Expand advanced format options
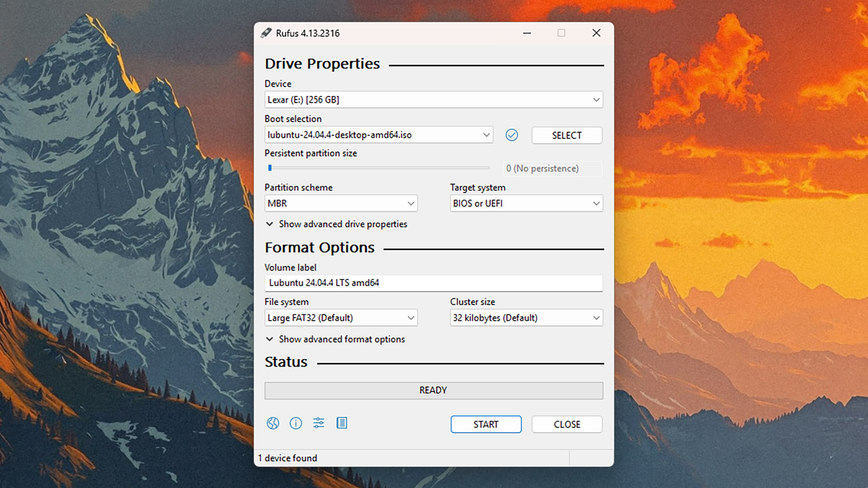Viewport: 868px width, 488px height. tap(337, 339)
